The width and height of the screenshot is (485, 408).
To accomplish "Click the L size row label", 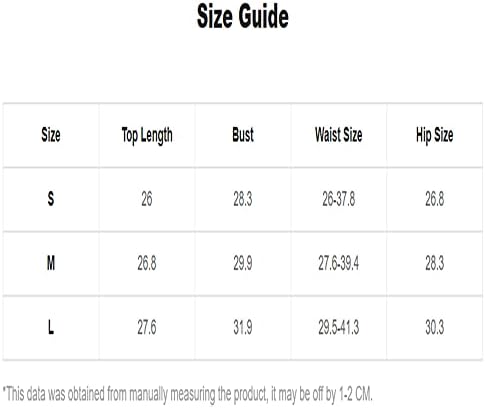I will coord(51,327).
